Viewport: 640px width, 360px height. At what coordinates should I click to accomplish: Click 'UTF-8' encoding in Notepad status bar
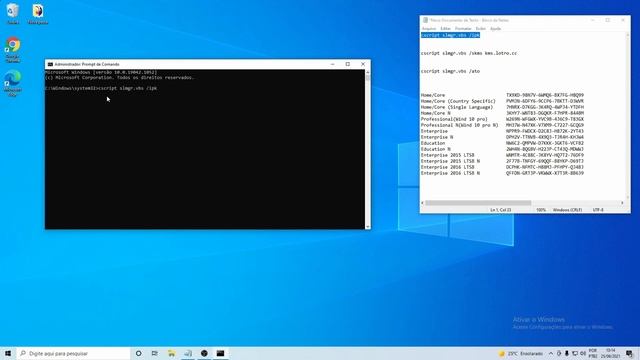coord(598,210)
